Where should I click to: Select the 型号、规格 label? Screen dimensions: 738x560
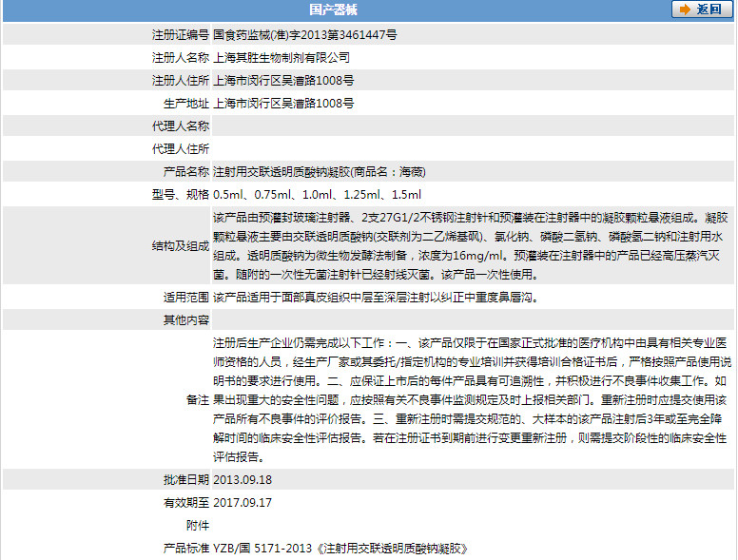181,194
